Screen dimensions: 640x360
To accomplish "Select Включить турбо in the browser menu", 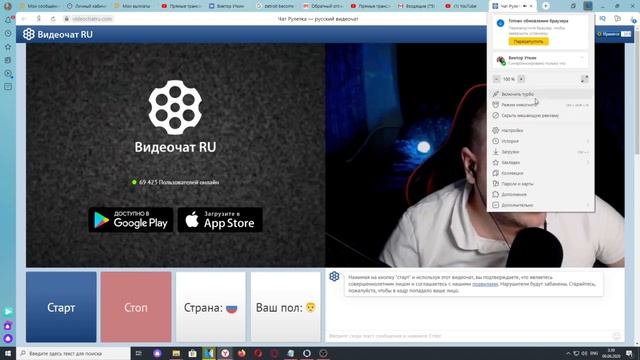I will click(x=540, y=94).
